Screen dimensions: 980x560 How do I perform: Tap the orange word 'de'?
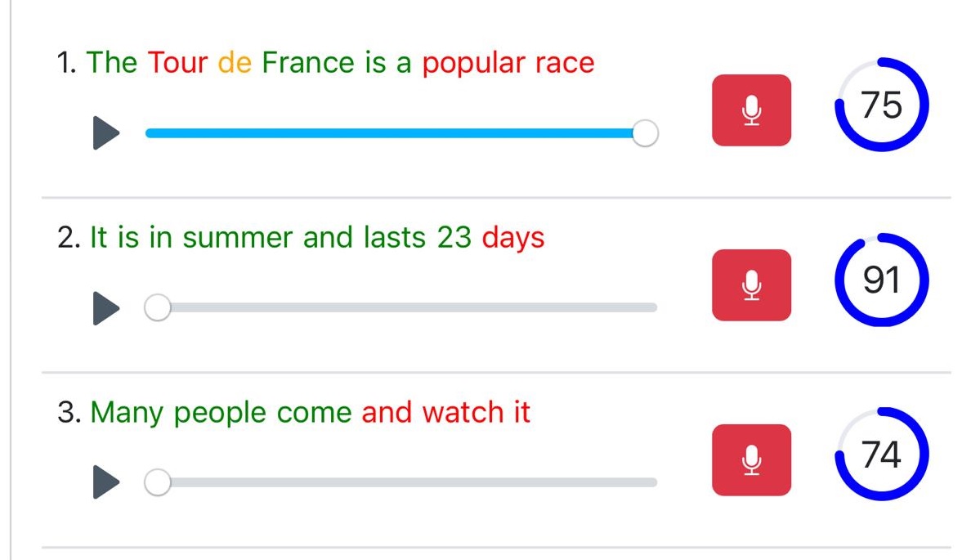(235, 63)
